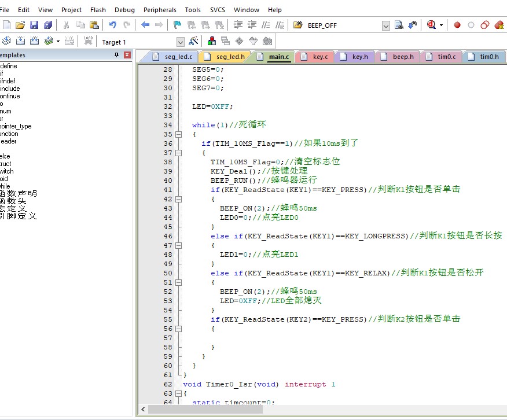507x420 pixels.
Task: Unindent selected lines icon
Action: [x=252, y=25]
